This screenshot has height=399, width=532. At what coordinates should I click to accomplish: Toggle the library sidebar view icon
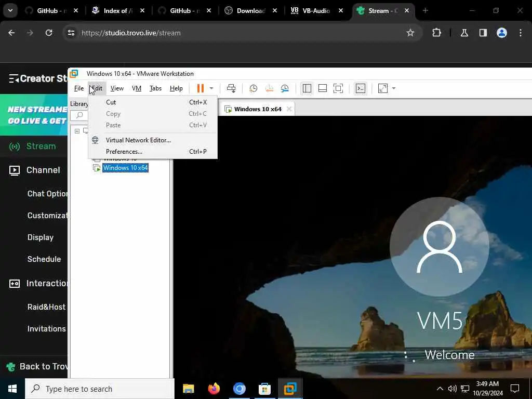click(x=307, y=88)
